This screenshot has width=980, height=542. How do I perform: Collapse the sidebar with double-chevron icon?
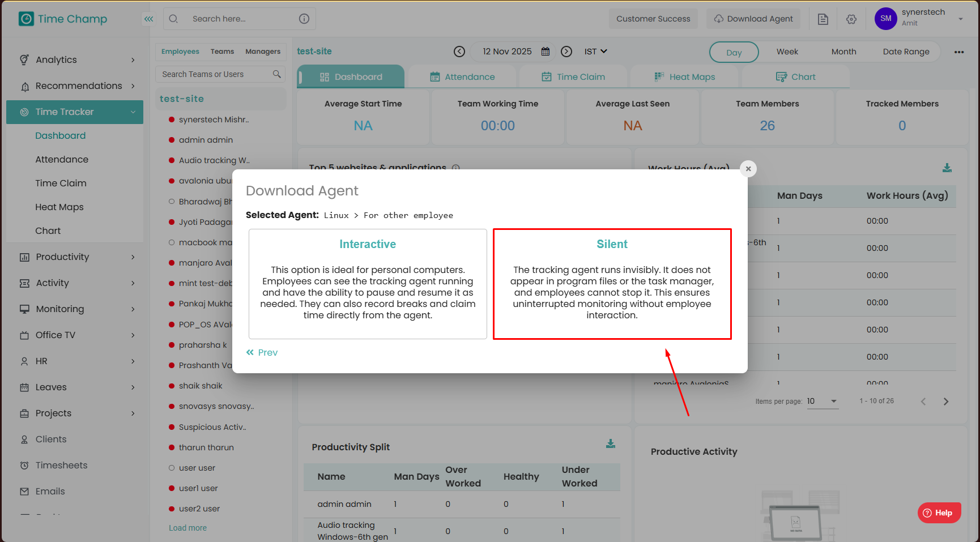pos(148,19)
